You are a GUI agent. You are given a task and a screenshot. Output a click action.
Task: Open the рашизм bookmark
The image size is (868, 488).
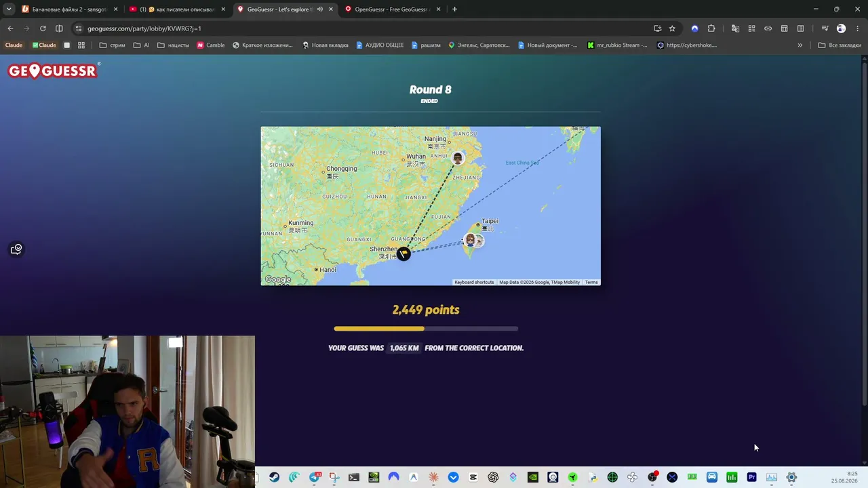[x=425, y=45]
